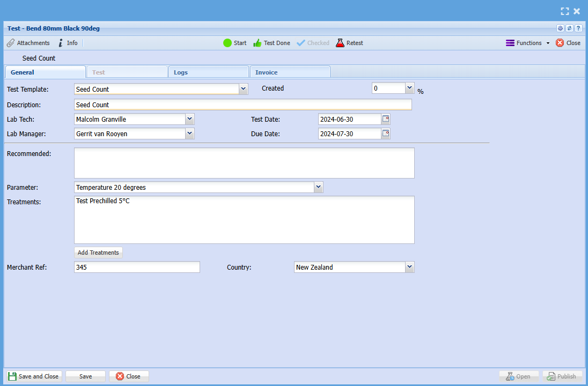The image size is (588, 386).
Task: Expand the Parameter dropdown
Action: [x=318, y=187]
